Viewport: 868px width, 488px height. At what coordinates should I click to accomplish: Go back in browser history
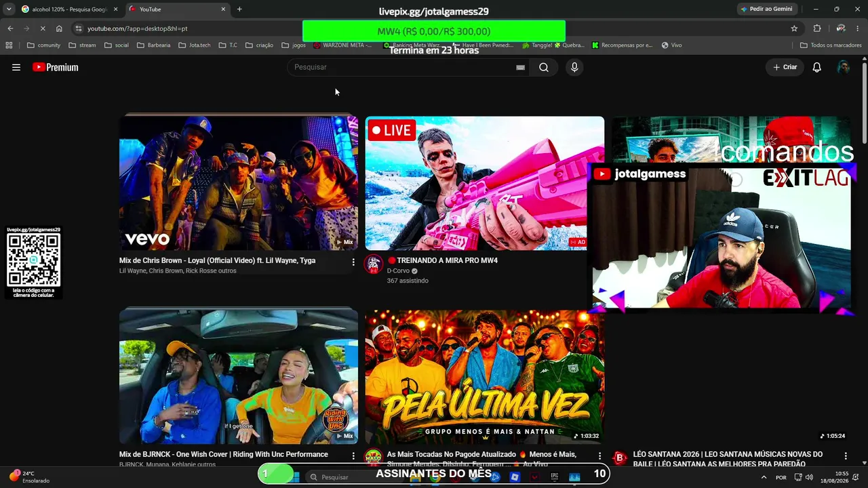10,28
